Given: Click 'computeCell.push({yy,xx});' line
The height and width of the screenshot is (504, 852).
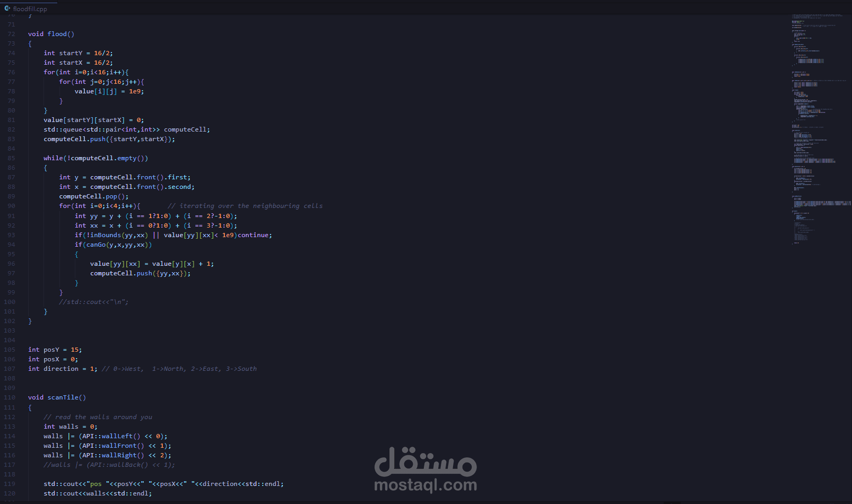Looking at the screenshot, I should point(140,273).
